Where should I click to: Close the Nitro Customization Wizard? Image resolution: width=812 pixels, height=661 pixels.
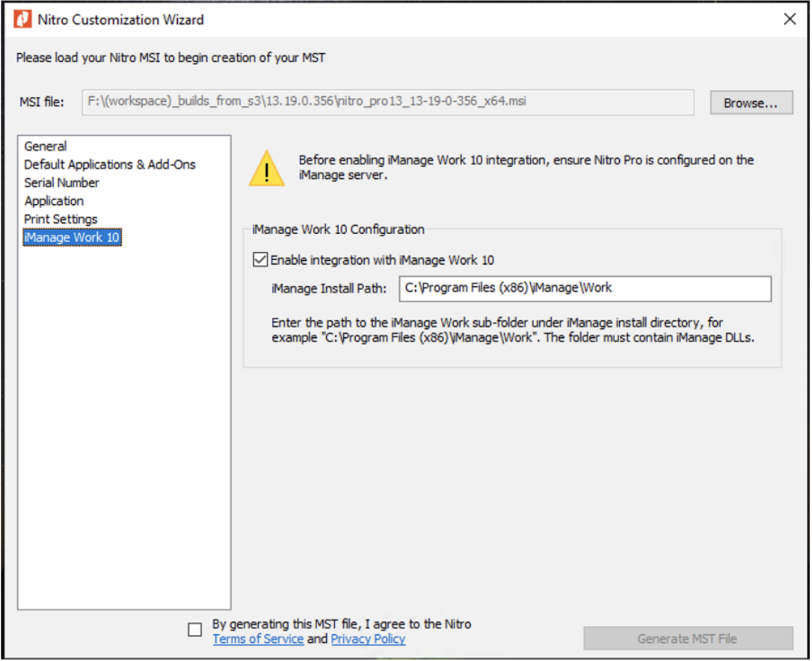pos(790,19)
